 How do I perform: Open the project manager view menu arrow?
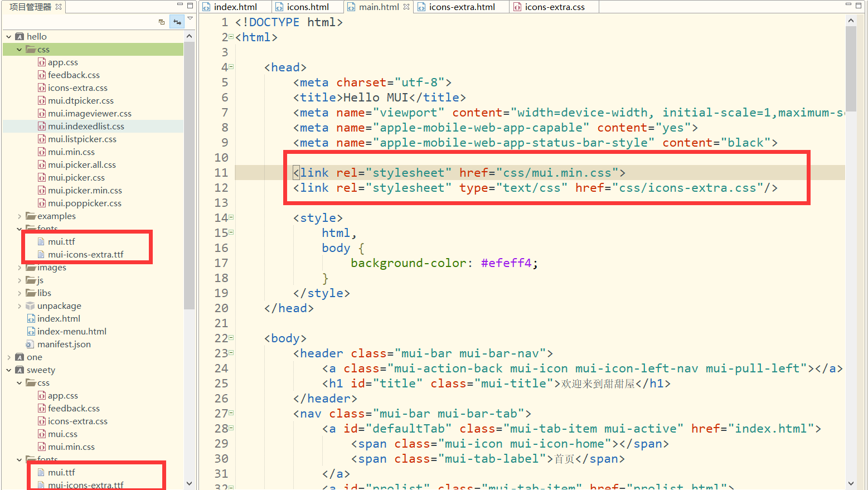(x=190, y=18)
